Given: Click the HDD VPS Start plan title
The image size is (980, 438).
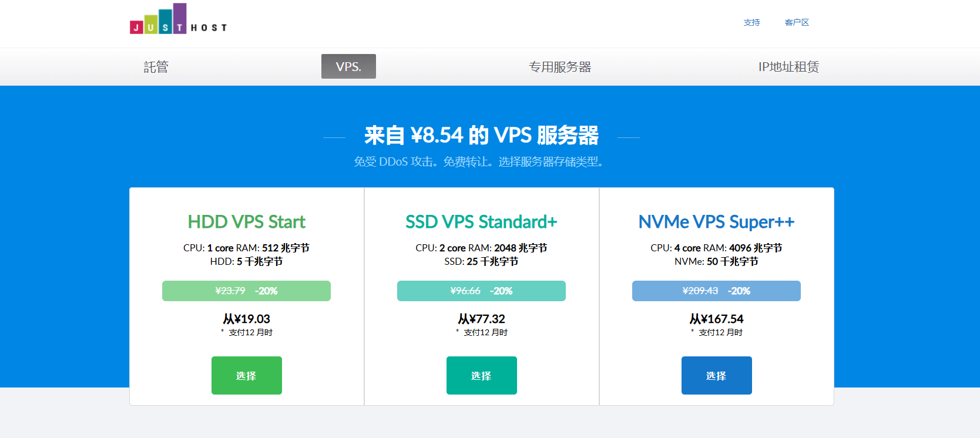Looking at the screenshot, I should tap(246, 222).
